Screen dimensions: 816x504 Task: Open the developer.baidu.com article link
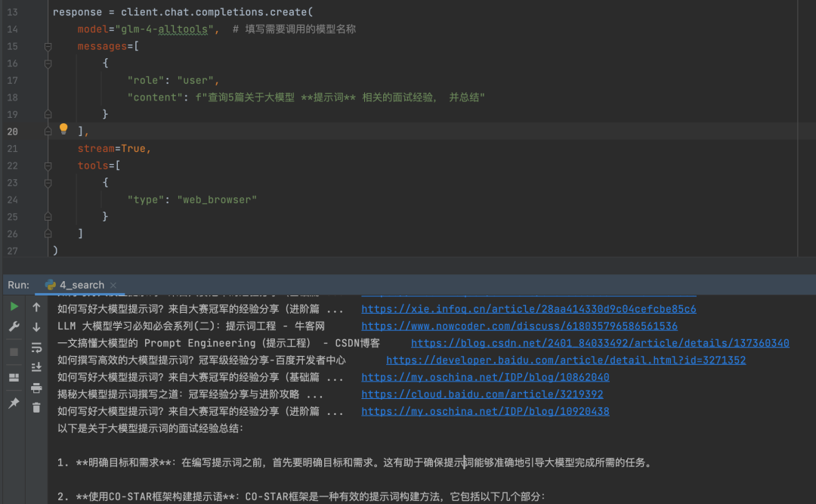pos(565,360)
